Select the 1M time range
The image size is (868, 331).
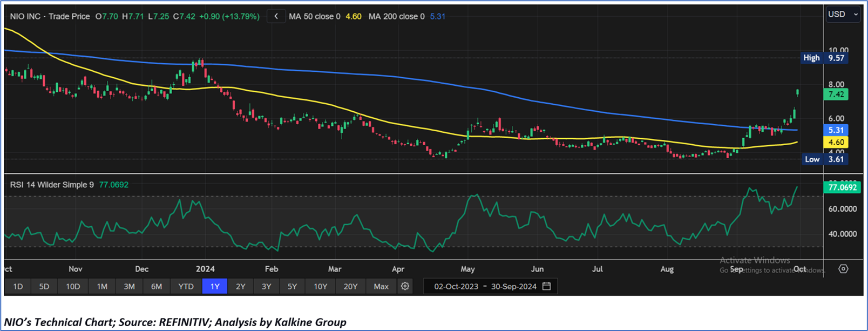click(x=102, y=286)
